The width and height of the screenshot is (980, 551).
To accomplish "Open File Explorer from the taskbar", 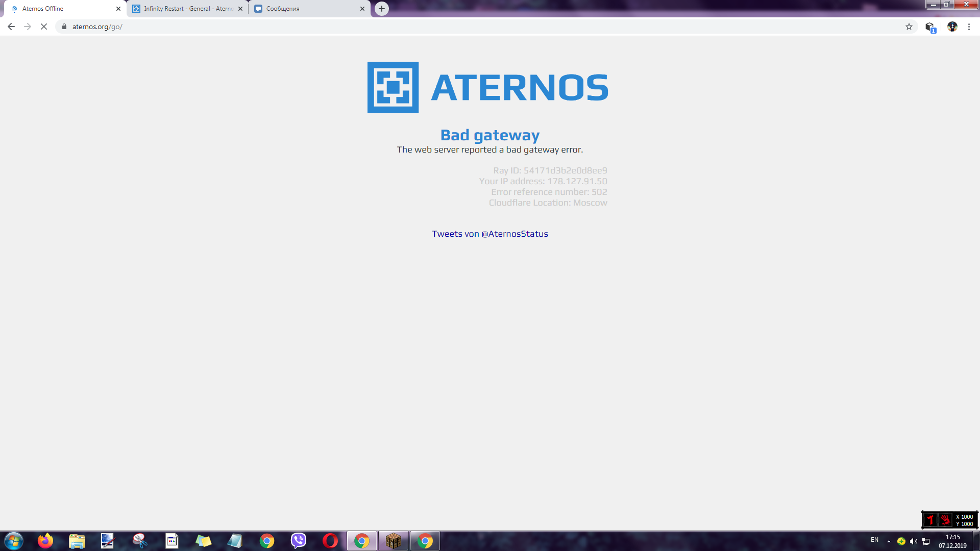I will point(77,541).
